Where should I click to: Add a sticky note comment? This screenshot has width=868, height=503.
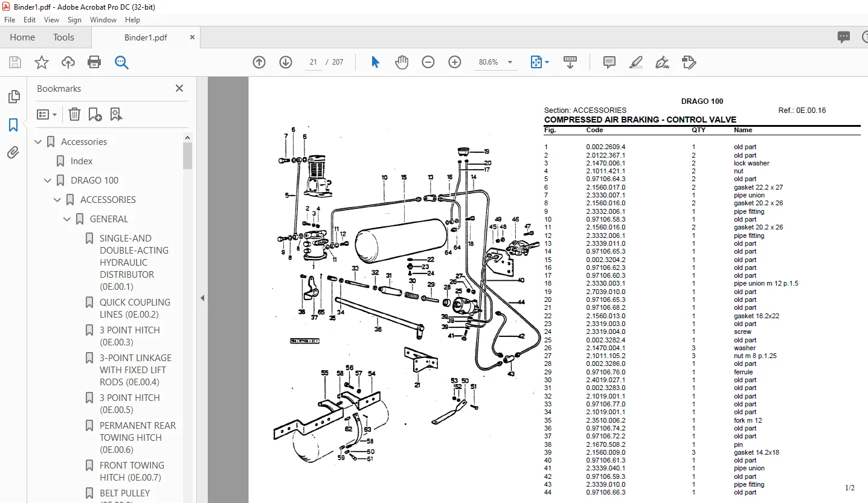pos(609,62)
